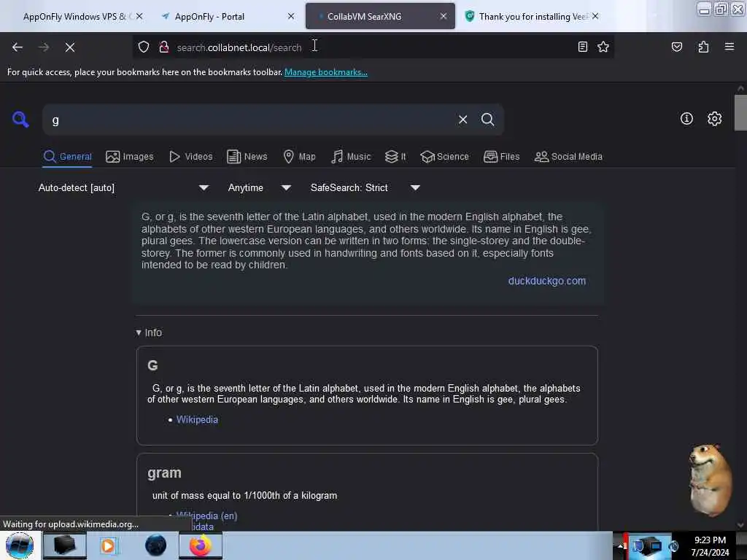Select the It search category
This screenshot has width=747, height=560.
pos(395,157)
